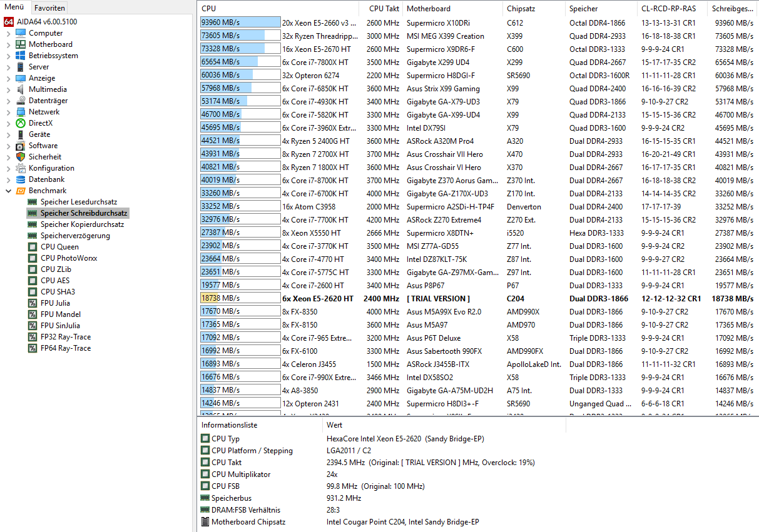Switch to the Menü tab
The height and width of the screenshot is (532, 759).
(x=14, y=8)
